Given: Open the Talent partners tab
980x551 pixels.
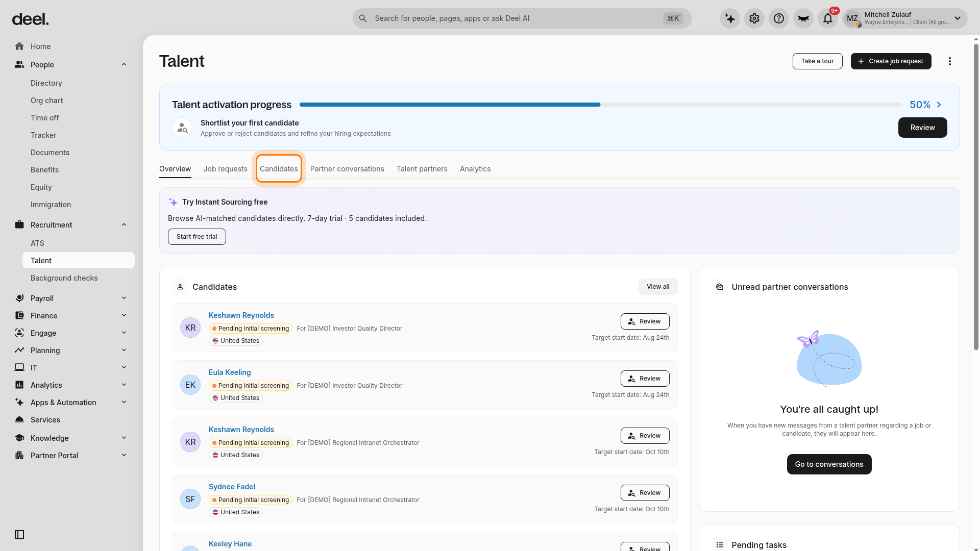Looking at the screenshot, I should pyautogui.click(x=422, y=169).
